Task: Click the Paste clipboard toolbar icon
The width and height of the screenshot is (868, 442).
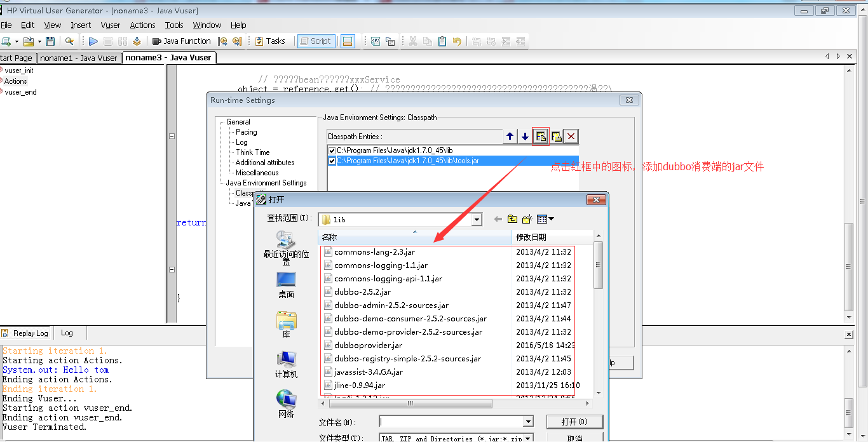Action: tap(442, 41)
